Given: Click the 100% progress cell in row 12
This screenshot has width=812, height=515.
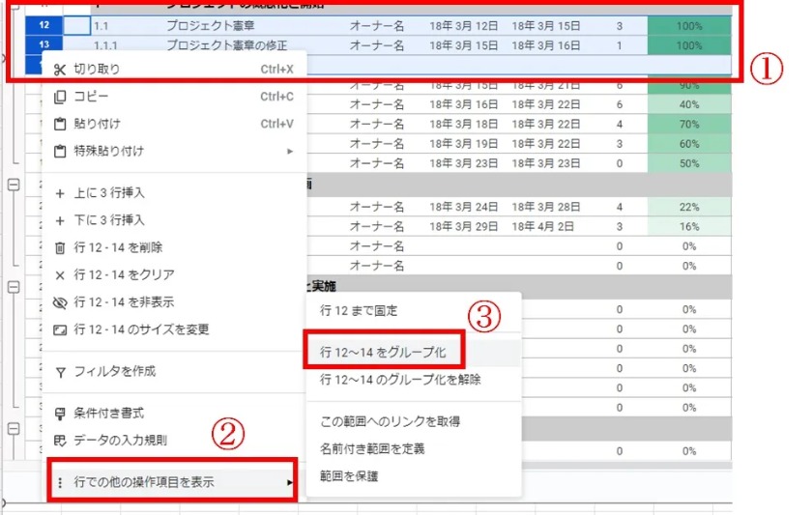Looking at the screenshot, I should [689, 26].
